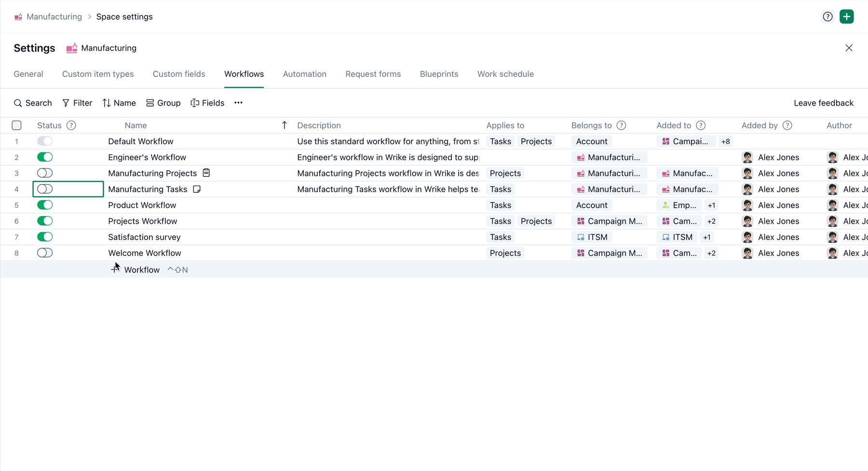Expand the +8 badge on Default Workflow row
Viewport: 868px width, 471px height.
[725, 141]
